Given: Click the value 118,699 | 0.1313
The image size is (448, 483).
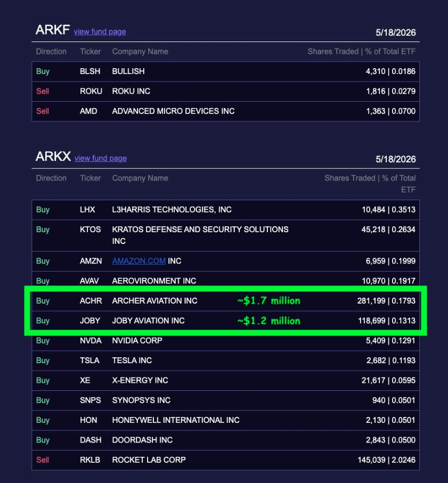Looking at the screenshot, I should (x=387, y=321).
